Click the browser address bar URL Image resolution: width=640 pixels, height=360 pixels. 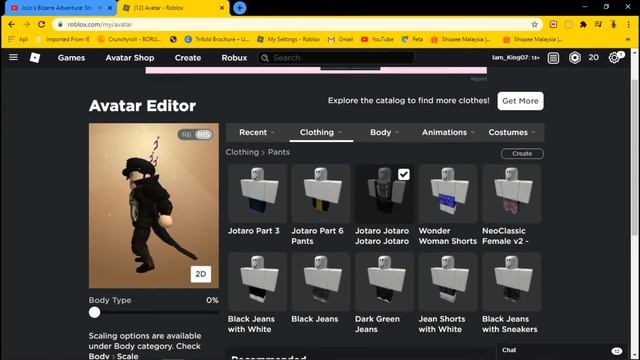pos(100,24)
